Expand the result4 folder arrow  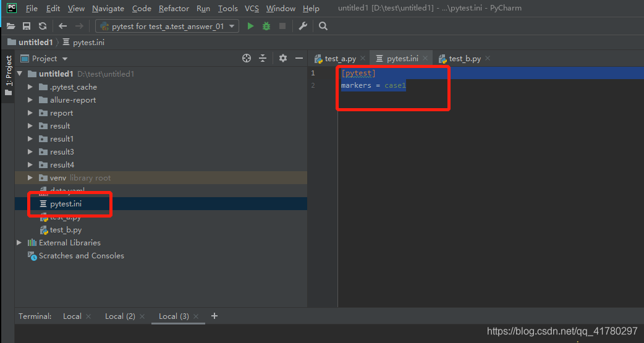point(30,165)
